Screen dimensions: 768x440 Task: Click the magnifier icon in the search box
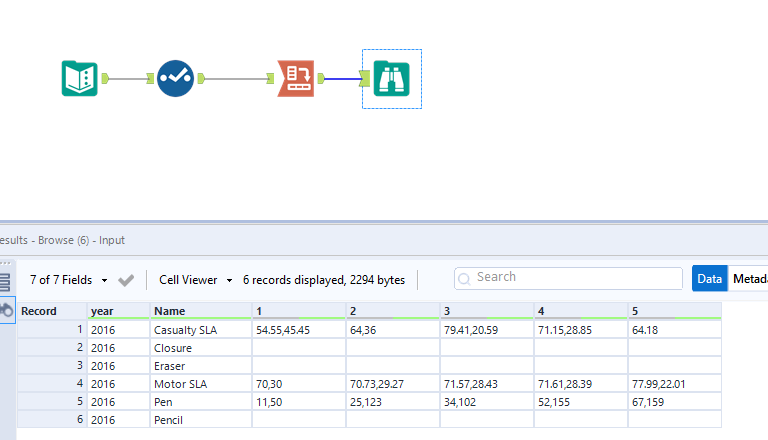pos(466,277)
